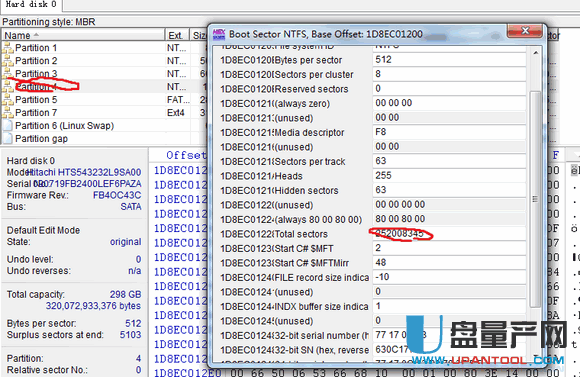Viewport: 580px width, 377px height.
Task: Open Partition 3 row
Action: (x=105, y=74)
